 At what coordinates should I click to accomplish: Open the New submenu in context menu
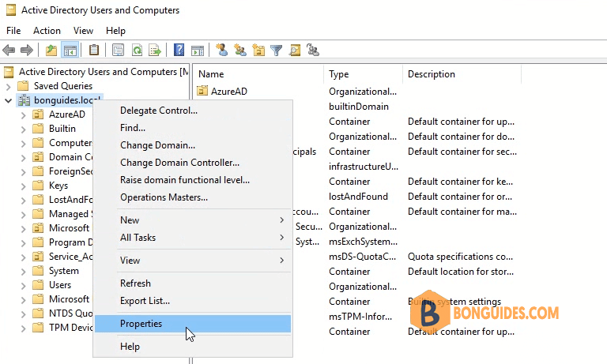[193, 220]
